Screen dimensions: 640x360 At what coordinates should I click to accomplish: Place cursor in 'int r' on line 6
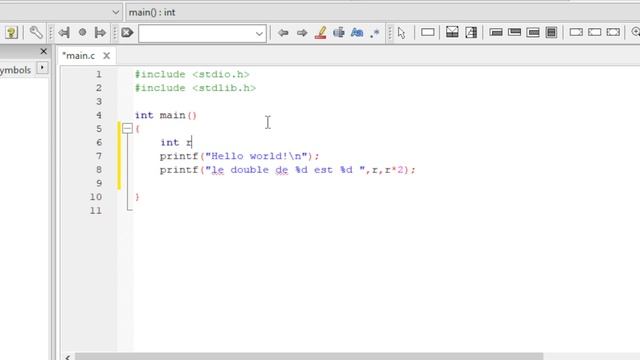pos(176,142)
